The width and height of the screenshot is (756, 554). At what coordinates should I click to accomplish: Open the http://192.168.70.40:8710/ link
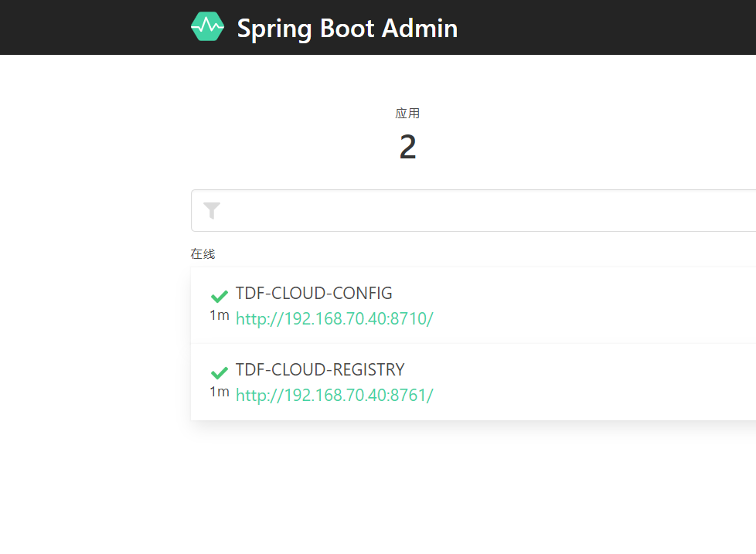[335, 318]
